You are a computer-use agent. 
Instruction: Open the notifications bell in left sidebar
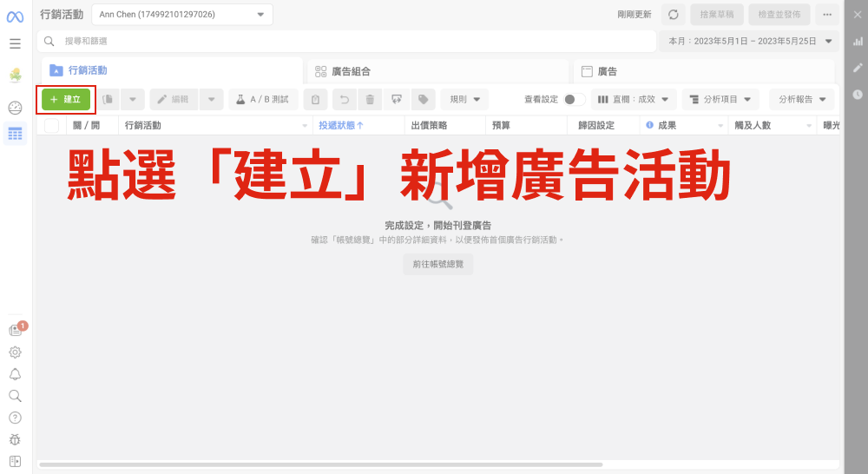15,374
